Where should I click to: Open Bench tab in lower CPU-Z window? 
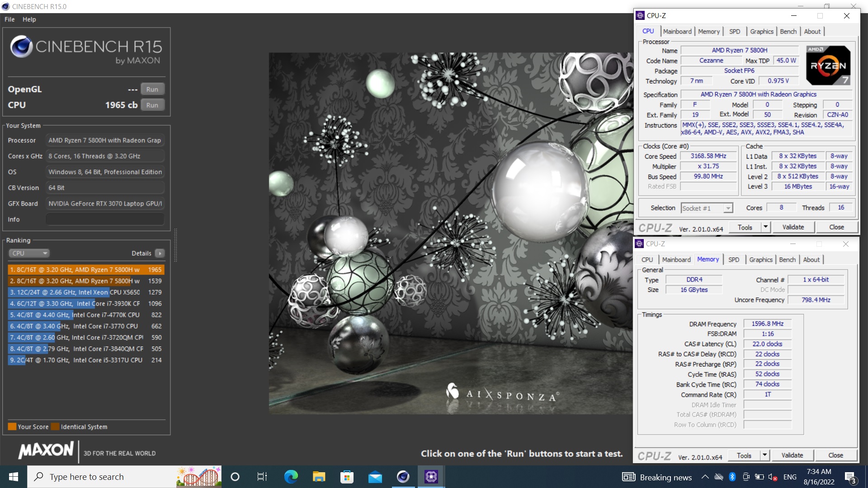pos(787,259)
